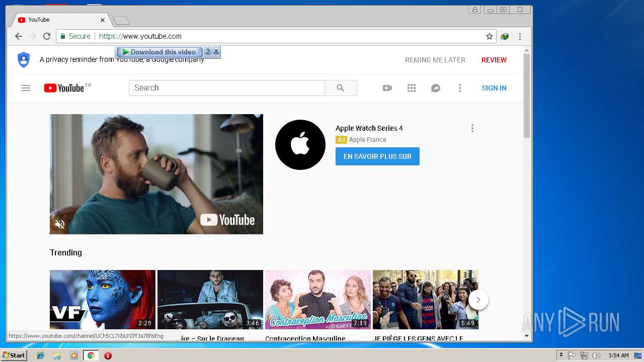Screen dimensions: 644x362
Task: Open the 5:49 crowd video thumbnail
Action: 426,300
